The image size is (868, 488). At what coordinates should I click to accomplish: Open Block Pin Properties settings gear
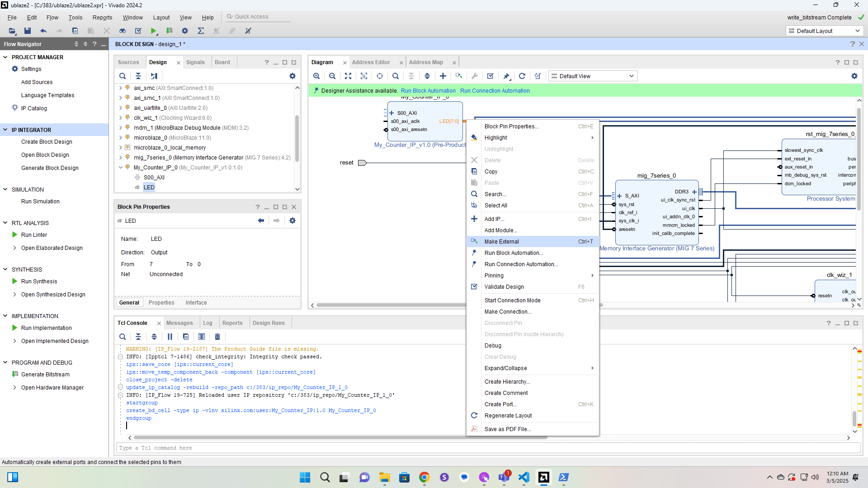pyautogui.click(x=292, y=221)
